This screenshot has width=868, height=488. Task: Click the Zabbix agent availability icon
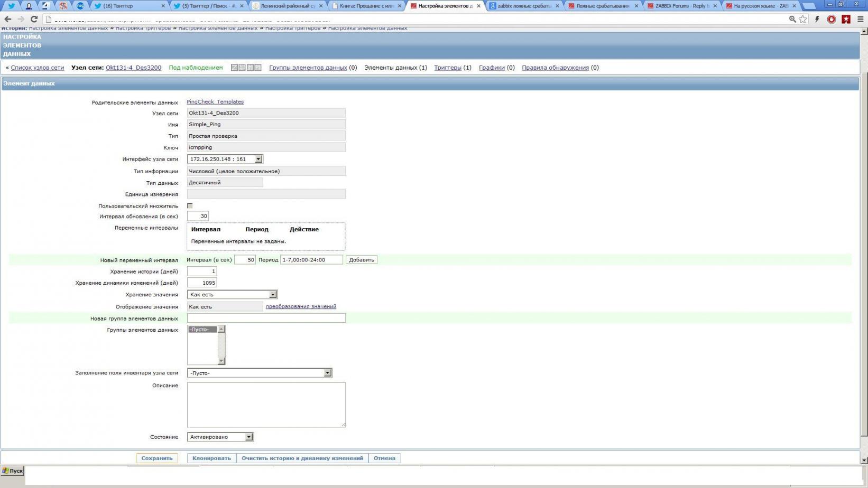tap(234, 68)
